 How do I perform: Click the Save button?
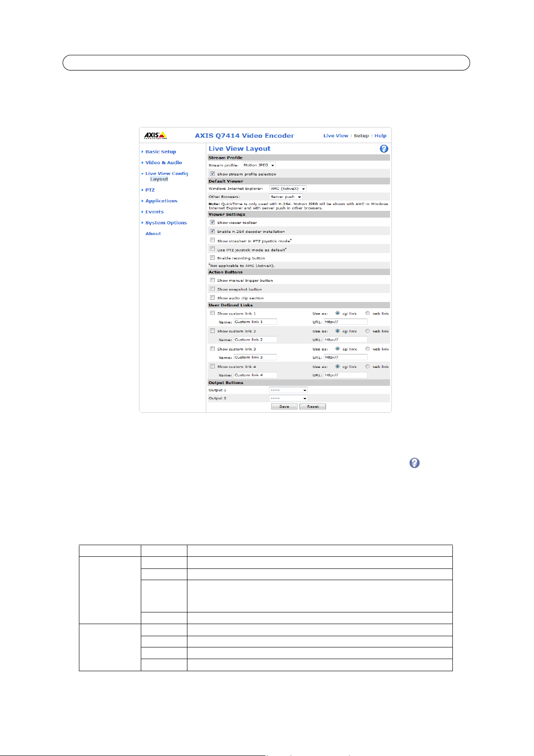[284, 406]
